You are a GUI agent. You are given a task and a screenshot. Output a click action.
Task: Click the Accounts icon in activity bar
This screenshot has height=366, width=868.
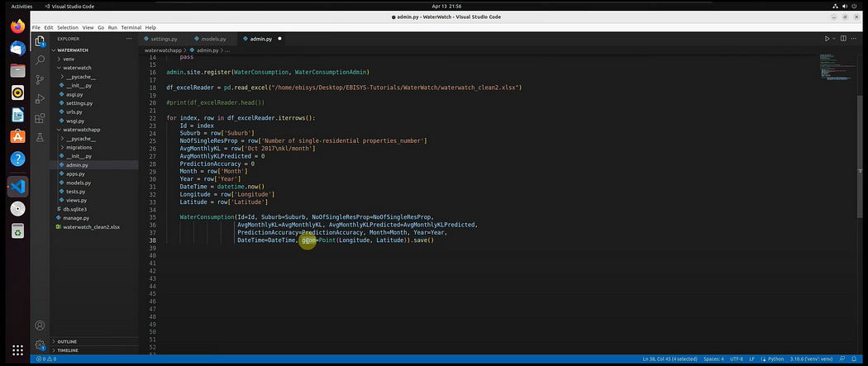(x=40, y=326)
